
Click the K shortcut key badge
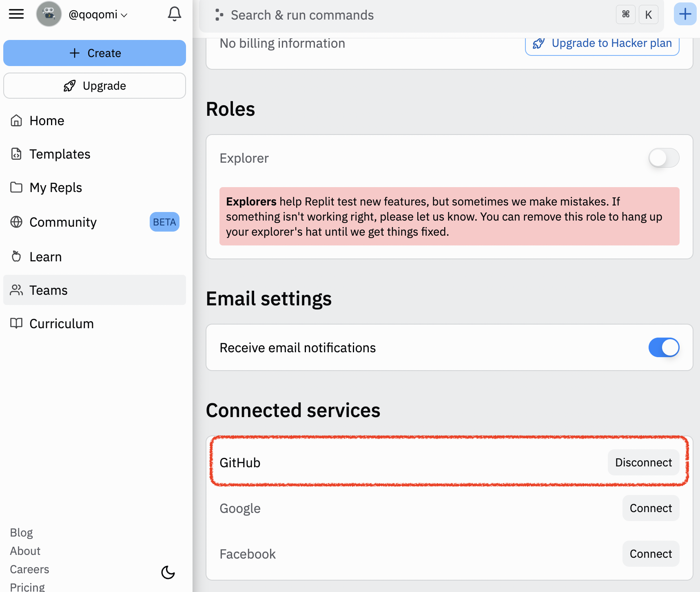649,15
